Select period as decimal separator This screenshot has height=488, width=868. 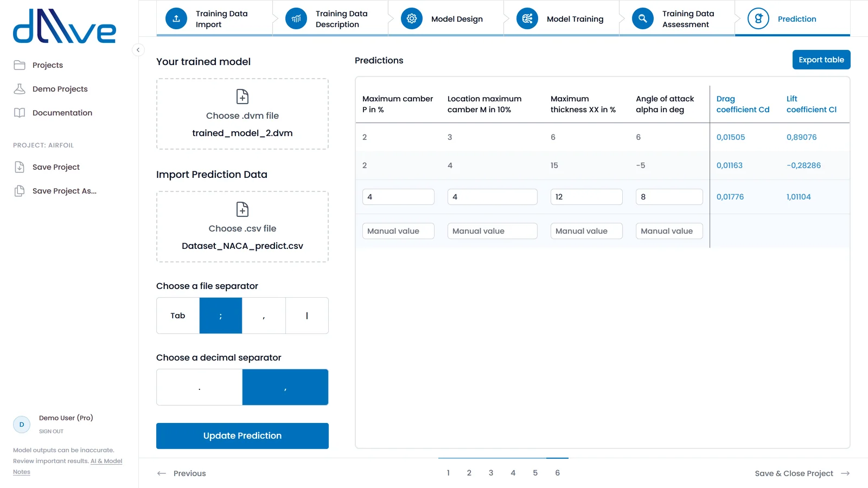click(x=200, y=387)
